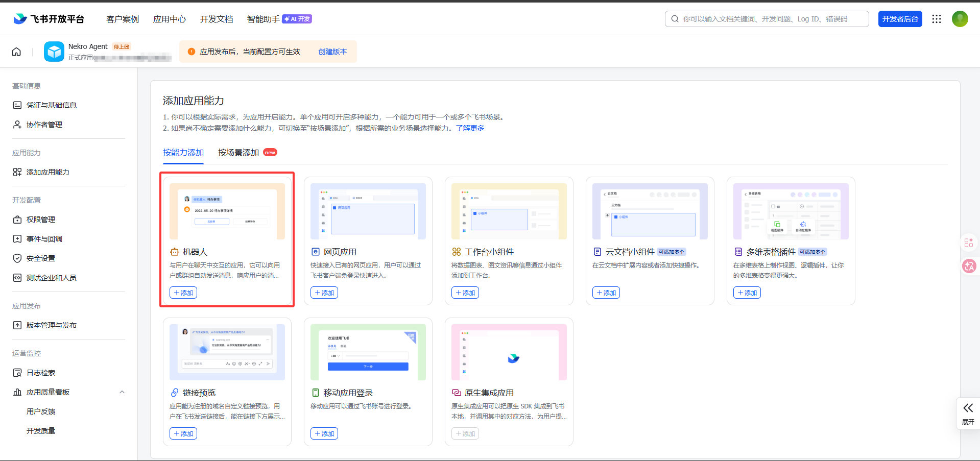Click the documentation search input field
This screenshot has width=980, height=461.
(771, 19)
